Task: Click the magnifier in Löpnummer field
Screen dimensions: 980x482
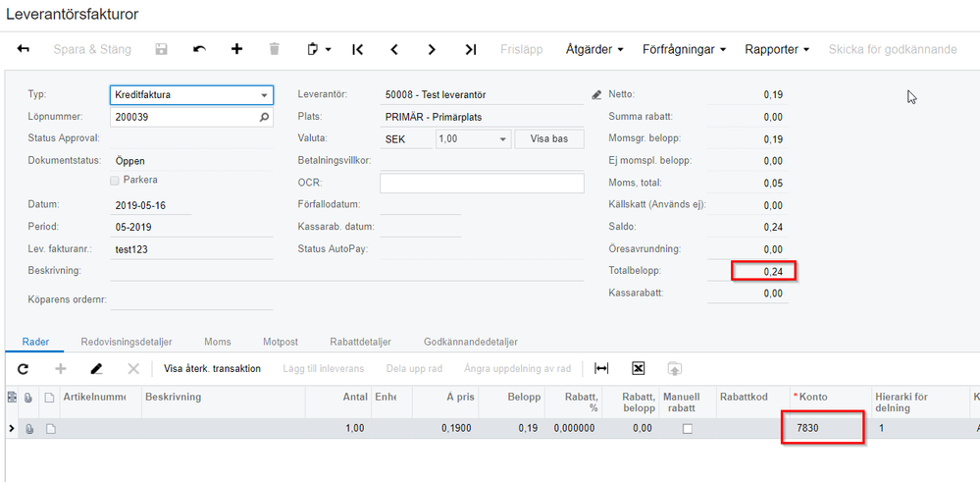Action: click(x=265, y=117)
